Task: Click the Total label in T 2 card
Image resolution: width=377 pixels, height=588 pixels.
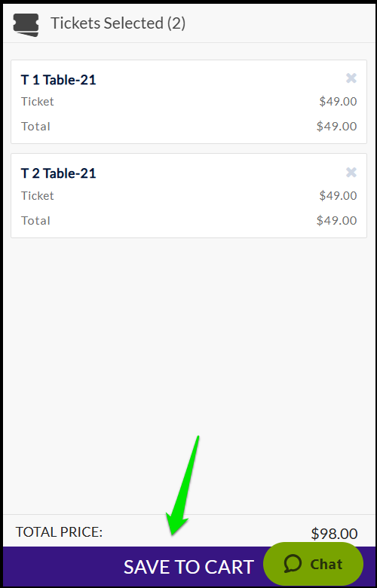Action: [x=35, y=220]
